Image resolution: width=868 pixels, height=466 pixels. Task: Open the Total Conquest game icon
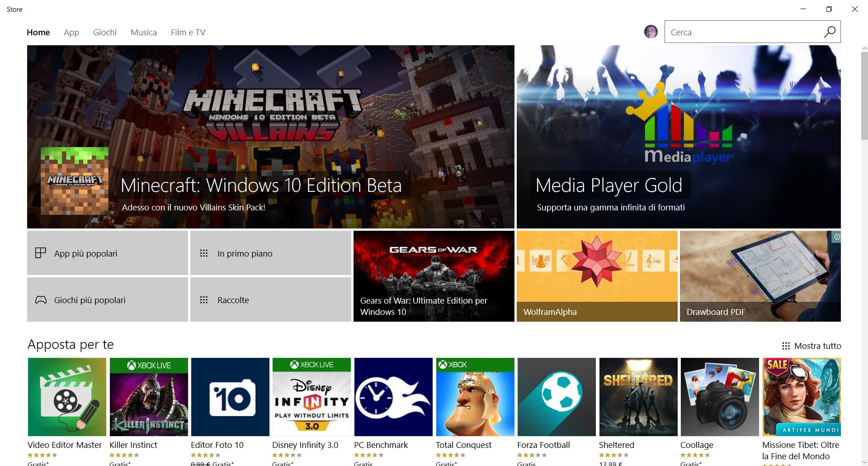(x=475, y=397)
